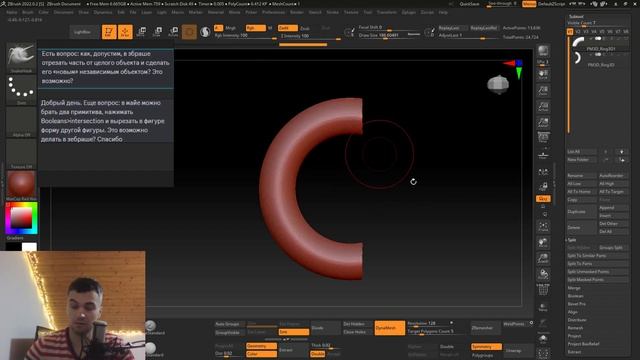640x360 pixels.
Task: Expand the Boolean section
Action: pos(576,296)
